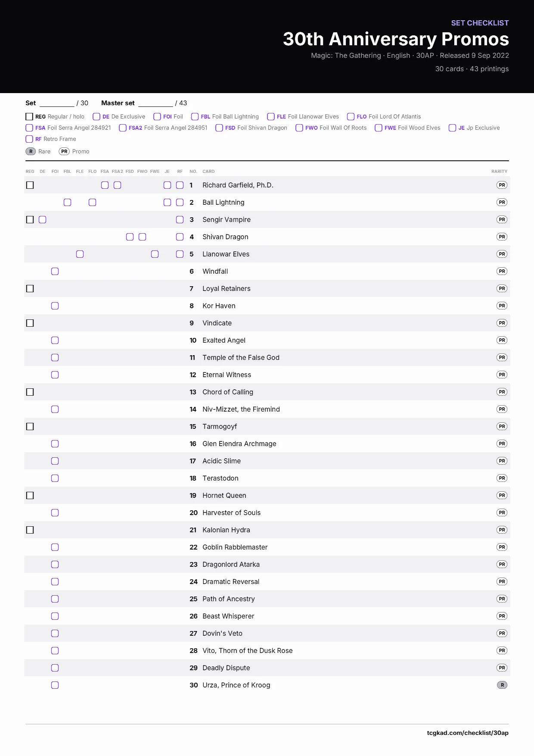Check the foil box for Windfall

click(55, 271)
